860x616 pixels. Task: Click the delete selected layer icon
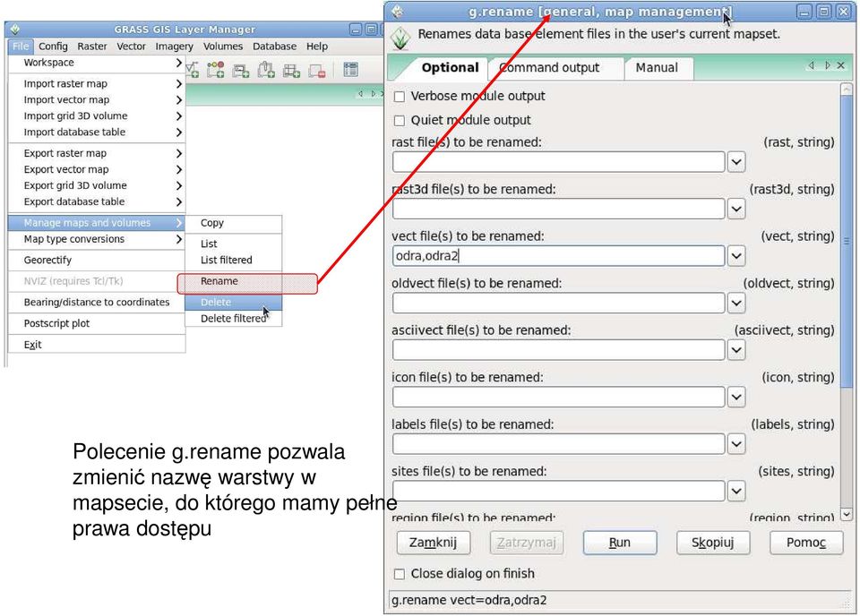pyautogui.click(x=317, y=70)
